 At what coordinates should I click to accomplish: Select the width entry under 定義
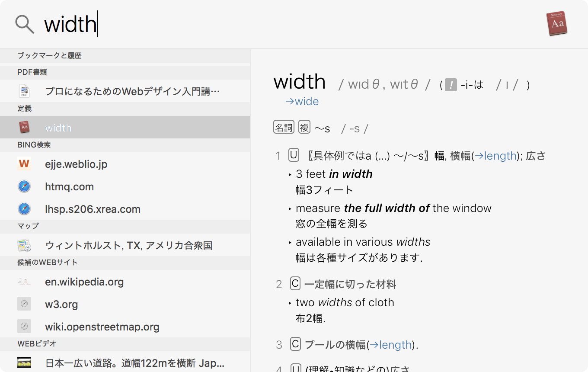58,127
